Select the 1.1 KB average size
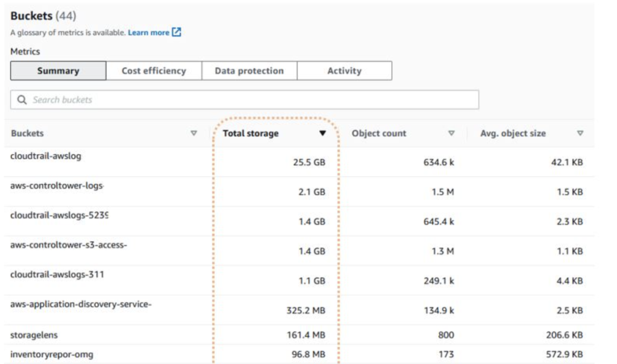Viewport: 617px width, 364px height. click(570, 251)
